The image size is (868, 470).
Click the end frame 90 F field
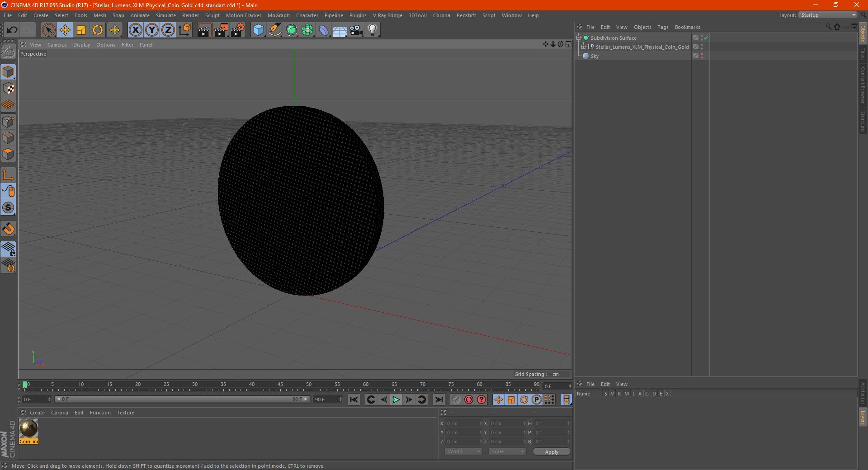point(328,399)
